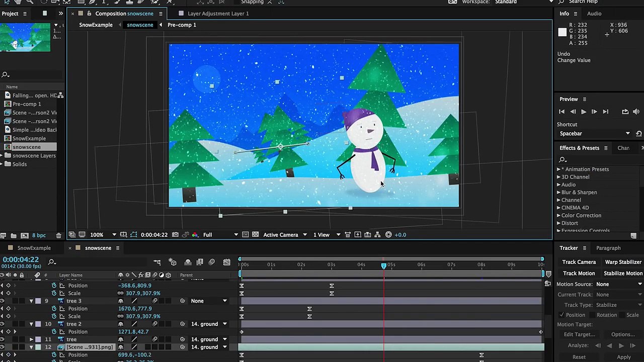Toggle fast previews icon in viewer

358,235
